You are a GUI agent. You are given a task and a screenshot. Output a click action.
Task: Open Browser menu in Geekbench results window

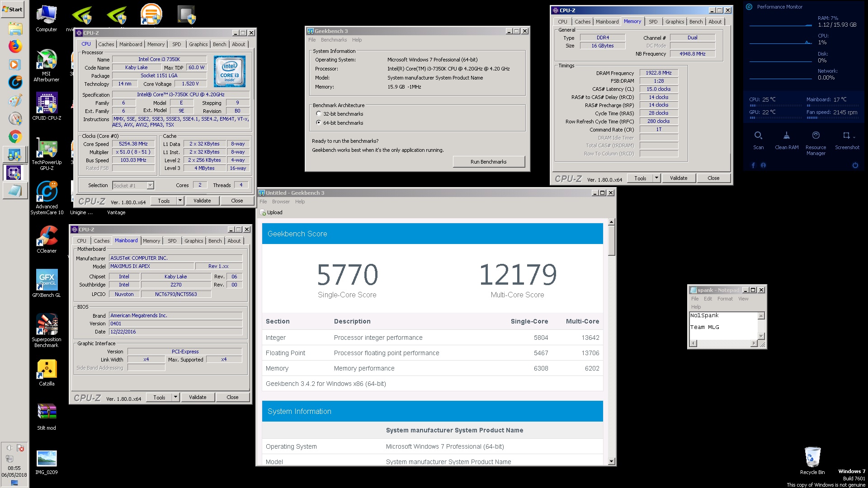coord(281,202)
